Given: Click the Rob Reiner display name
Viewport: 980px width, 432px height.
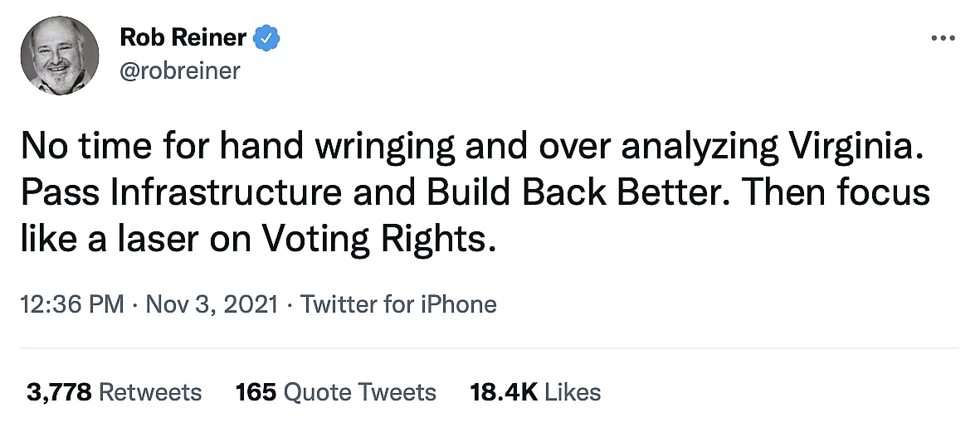Looking at the screenshot, I should click(x=183, y=38).
